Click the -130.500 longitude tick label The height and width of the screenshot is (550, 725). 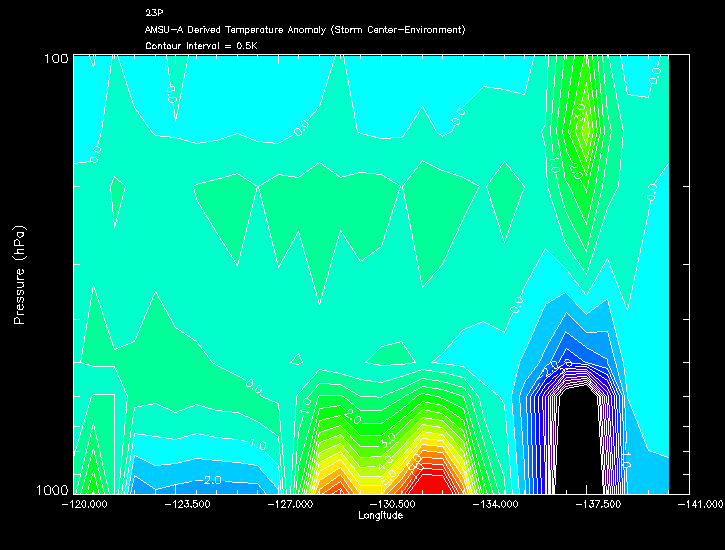pos(391,505)
